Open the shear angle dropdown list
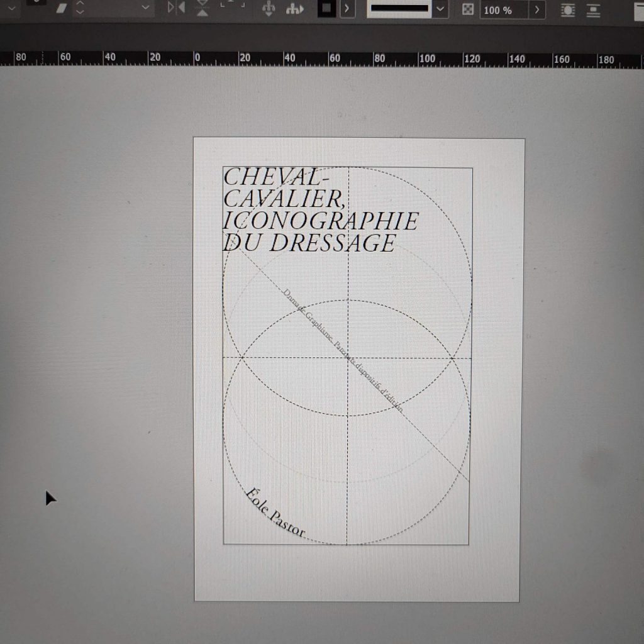Screen dimensions: 644x644 (146, 8)
